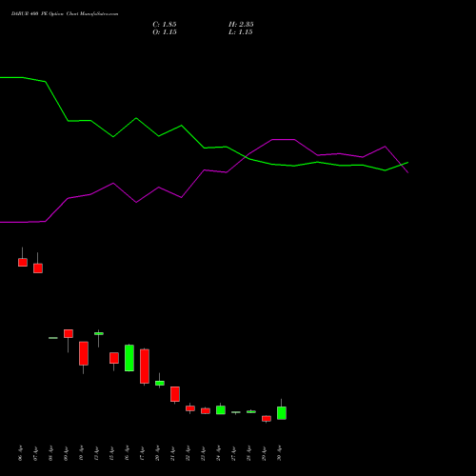Select the red candlestick for 21 Apr

[x=175, y=394]
